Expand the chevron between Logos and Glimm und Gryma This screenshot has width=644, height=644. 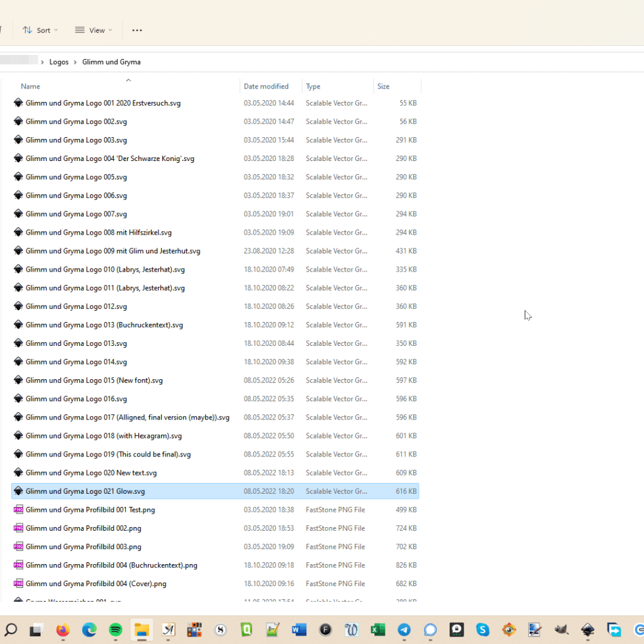click(75, 62)
